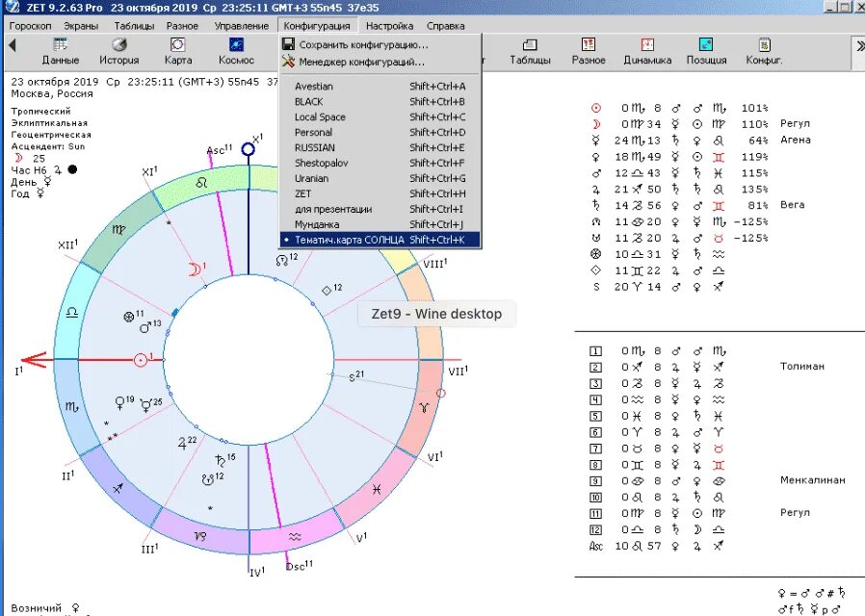
Task: Click the Part of Fortune symbol in chart
Action: pyautogui.click(x=128, y=317)
